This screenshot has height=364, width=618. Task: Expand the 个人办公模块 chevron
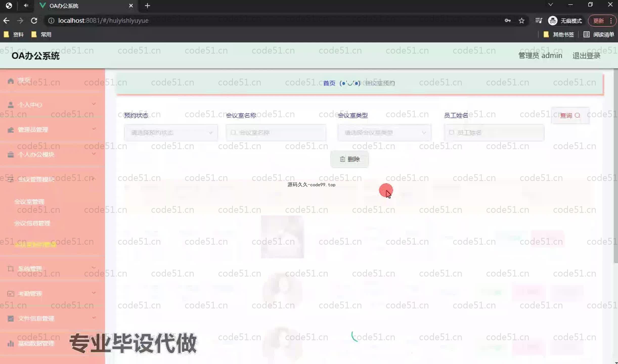pos(94,154)
